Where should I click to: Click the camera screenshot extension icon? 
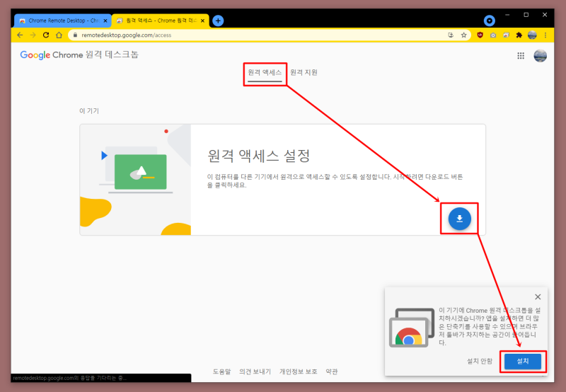(x=493, y=35)
